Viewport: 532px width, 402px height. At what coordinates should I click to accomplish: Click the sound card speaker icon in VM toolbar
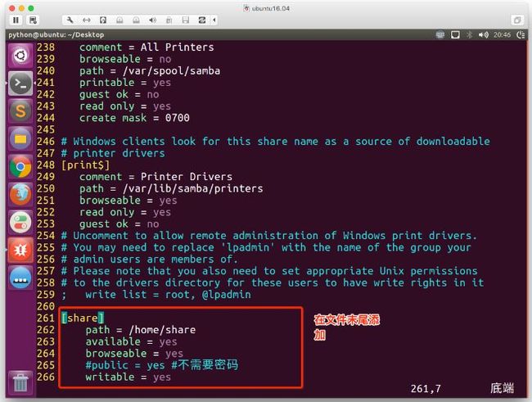[x=153, y=20]
